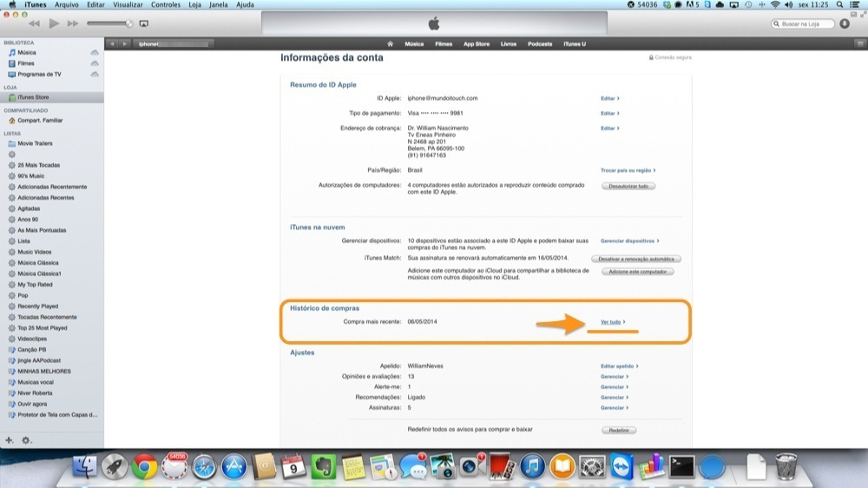This screenshot has width=868, height=488.
Task: Click the add playlist plus icon
Action: pyautogui.click(x=9, y=440)
